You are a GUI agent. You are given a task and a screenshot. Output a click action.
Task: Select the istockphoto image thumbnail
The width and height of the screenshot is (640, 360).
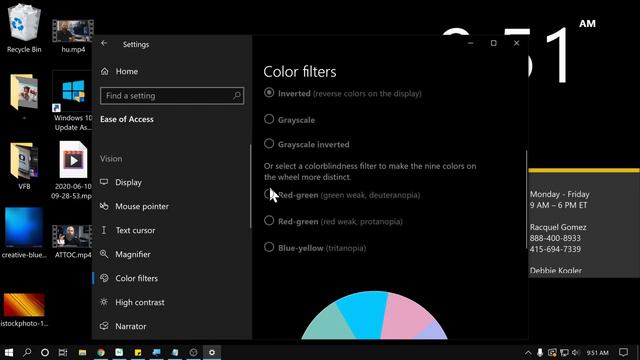[24, 304]
